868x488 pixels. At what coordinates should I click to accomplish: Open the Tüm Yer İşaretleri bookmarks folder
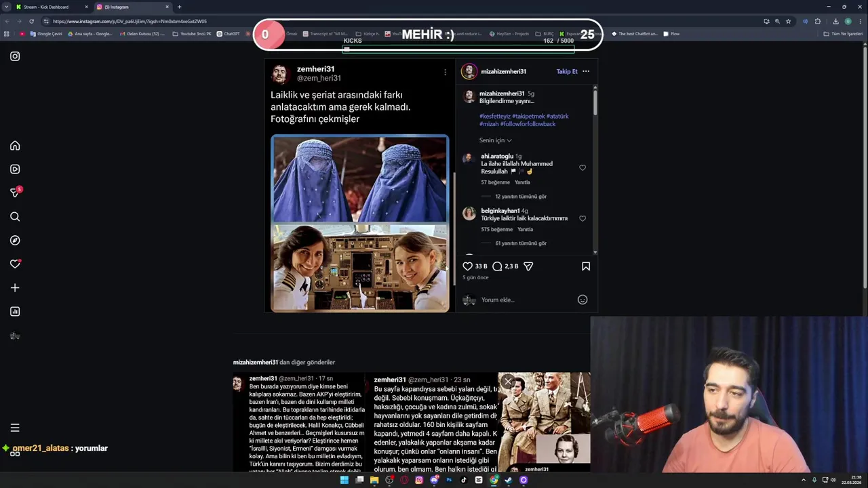click(x=843, y=34)
